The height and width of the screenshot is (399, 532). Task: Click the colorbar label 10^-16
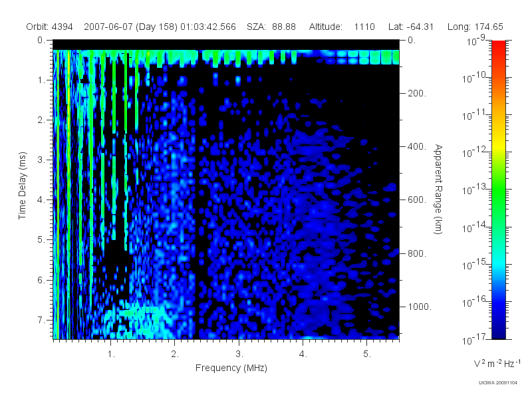click(475, 301)
